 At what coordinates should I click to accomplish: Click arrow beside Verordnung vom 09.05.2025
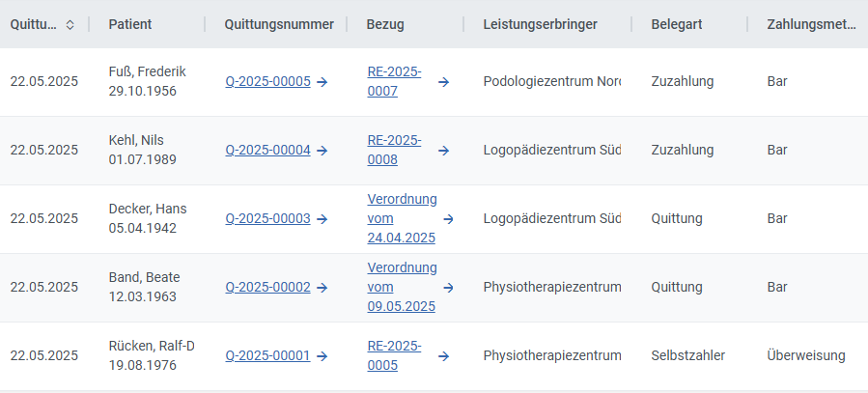click(x=448, y=288)
